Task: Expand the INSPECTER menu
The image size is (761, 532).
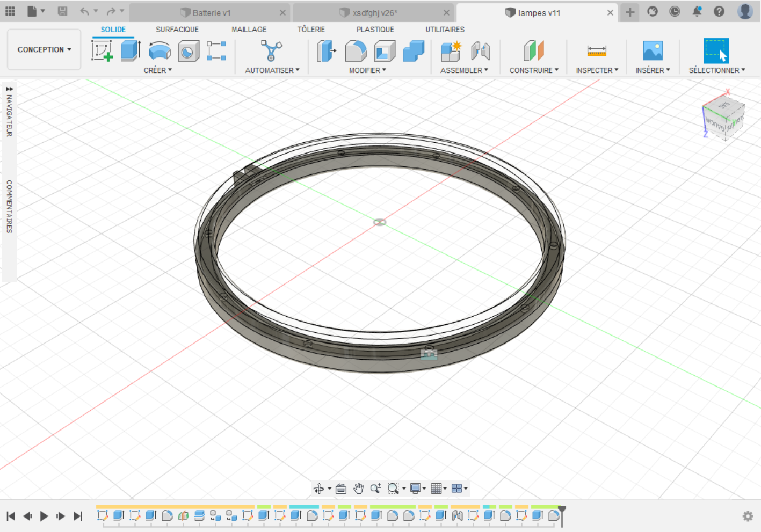Action: 597,70
